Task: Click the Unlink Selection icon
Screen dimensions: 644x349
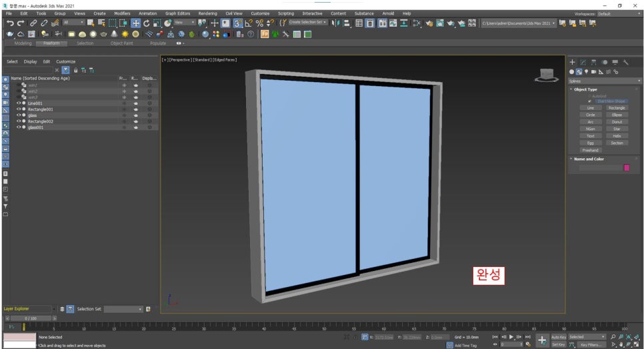Action: tap(44, 23)
